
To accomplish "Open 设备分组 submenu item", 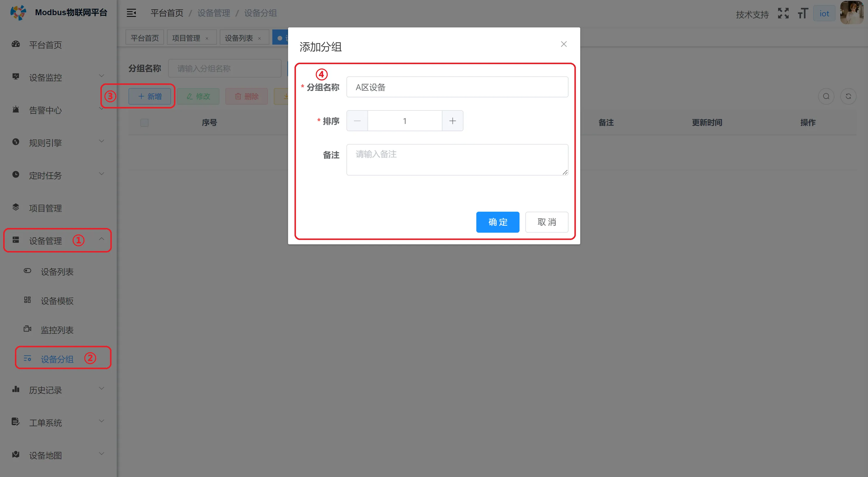I will (57, 359).
